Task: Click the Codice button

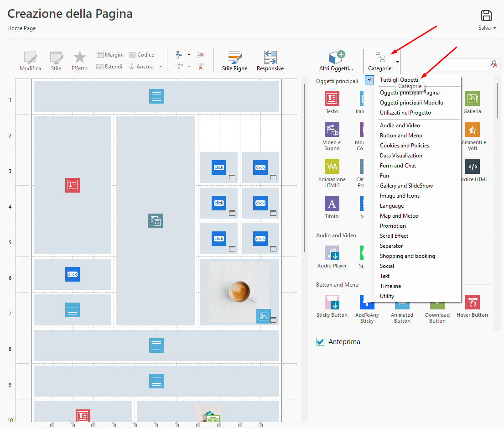Action: pyautogui.click(x=142, y=55)
